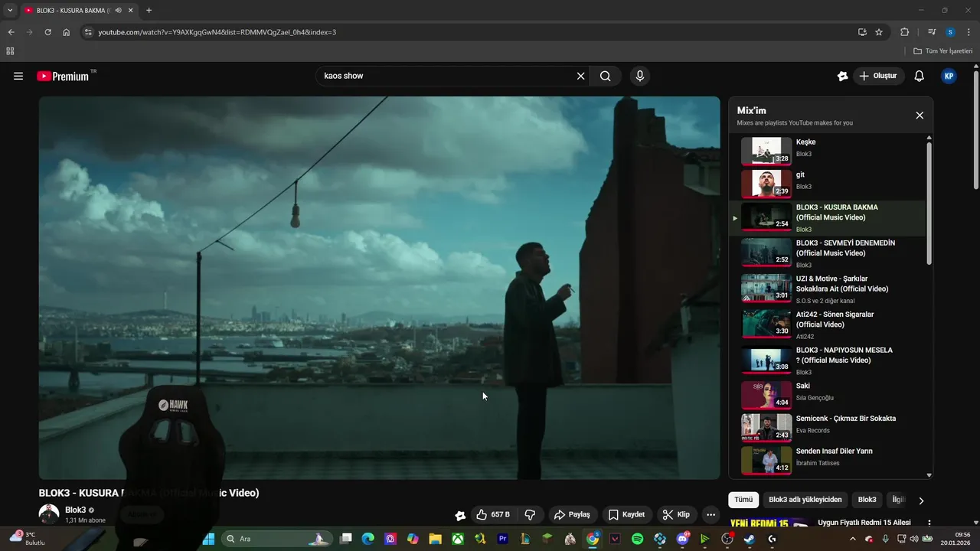Click the taskbar Ara search box
Screen dimensions: 980x551
click(278, 539)
